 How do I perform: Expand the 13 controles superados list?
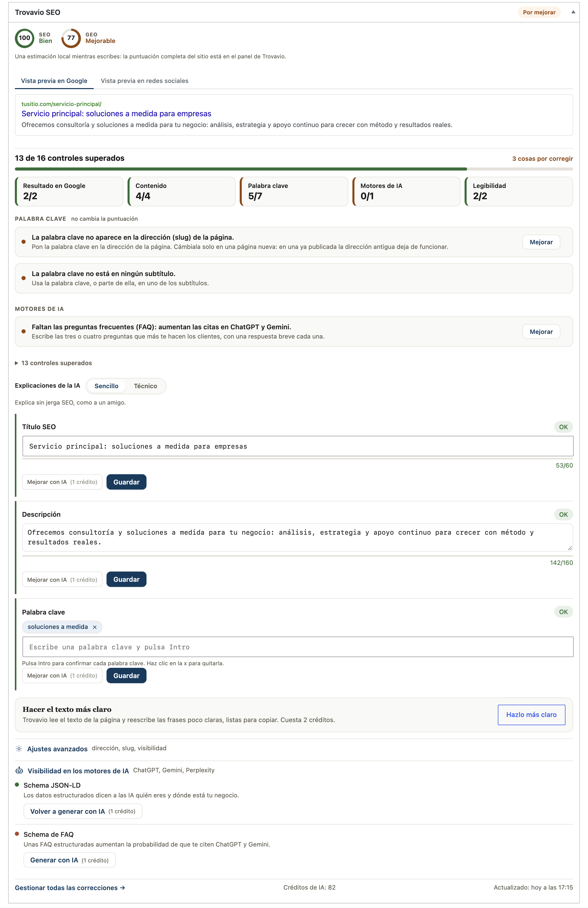[x=54, y=363]
